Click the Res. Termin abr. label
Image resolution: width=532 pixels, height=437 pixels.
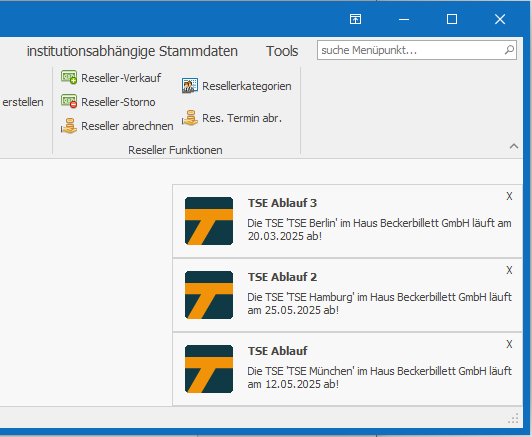242,118
